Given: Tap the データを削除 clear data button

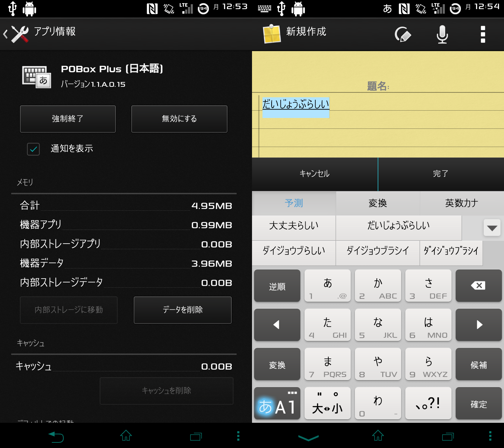Looking at the screenshot, I should tap(183, 310).
